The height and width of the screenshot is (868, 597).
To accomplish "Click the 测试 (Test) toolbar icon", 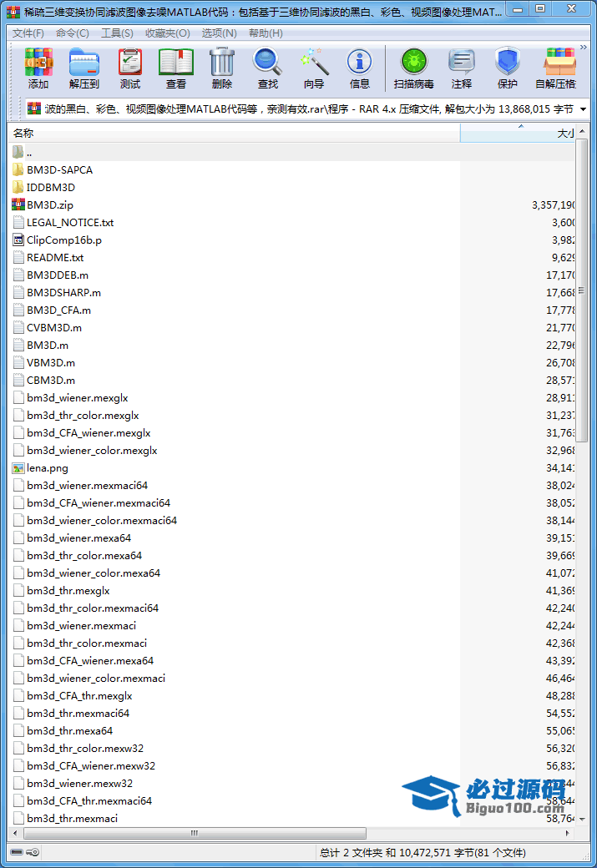I will pos(130,68).
